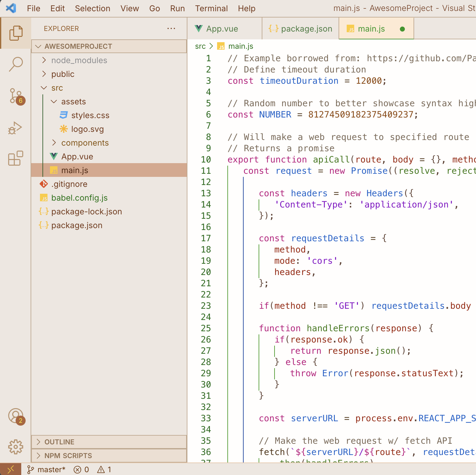Switch to the App.vue editor tab

click(225, 29)
